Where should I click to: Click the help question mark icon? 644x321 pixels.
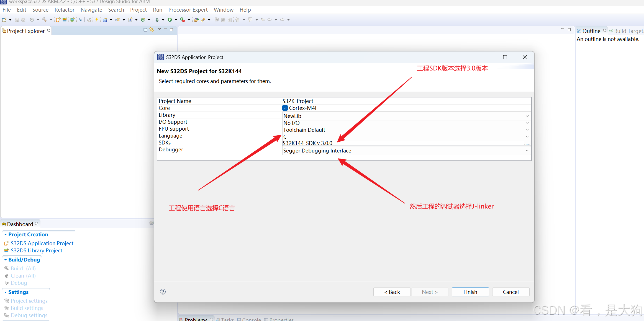[163, 292]
